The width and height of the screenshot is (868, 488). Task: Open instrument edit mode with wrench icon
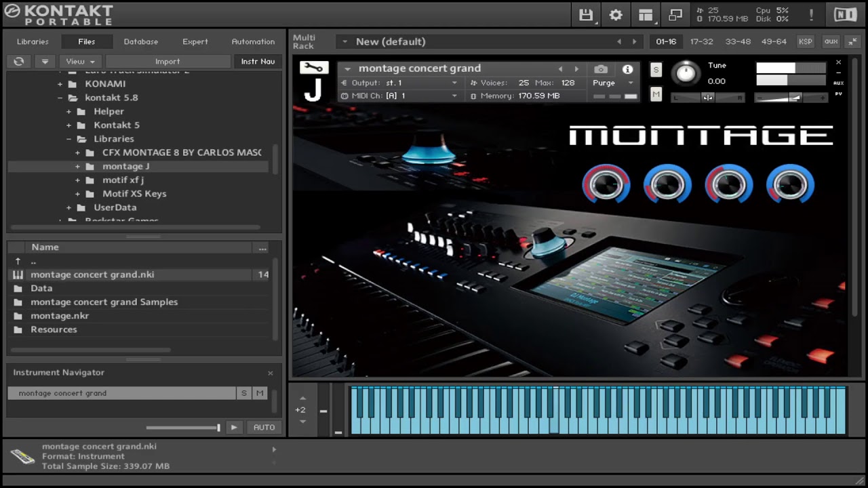click(x=313, y=68)
